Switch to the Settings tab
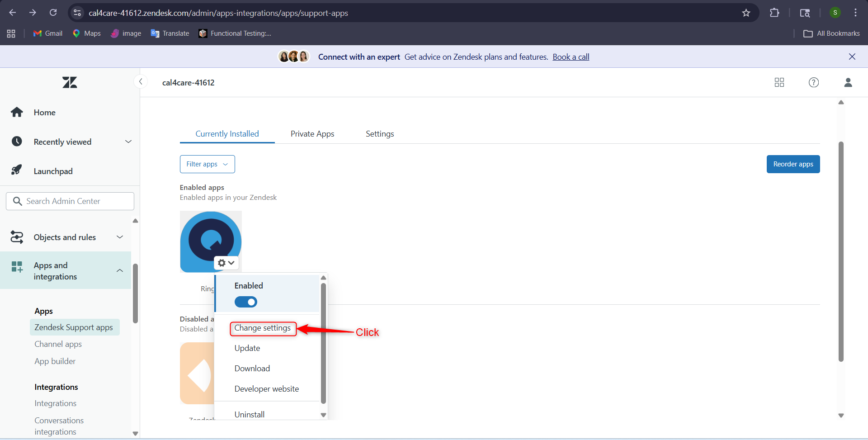 tap(380, 134)
